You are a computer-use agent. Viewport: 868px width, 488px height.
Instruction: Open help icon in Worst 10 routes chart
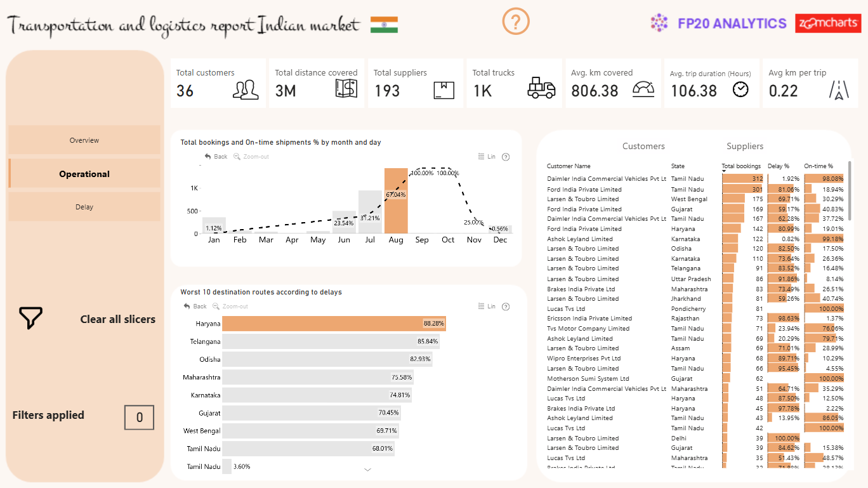(x=506, y=307)
